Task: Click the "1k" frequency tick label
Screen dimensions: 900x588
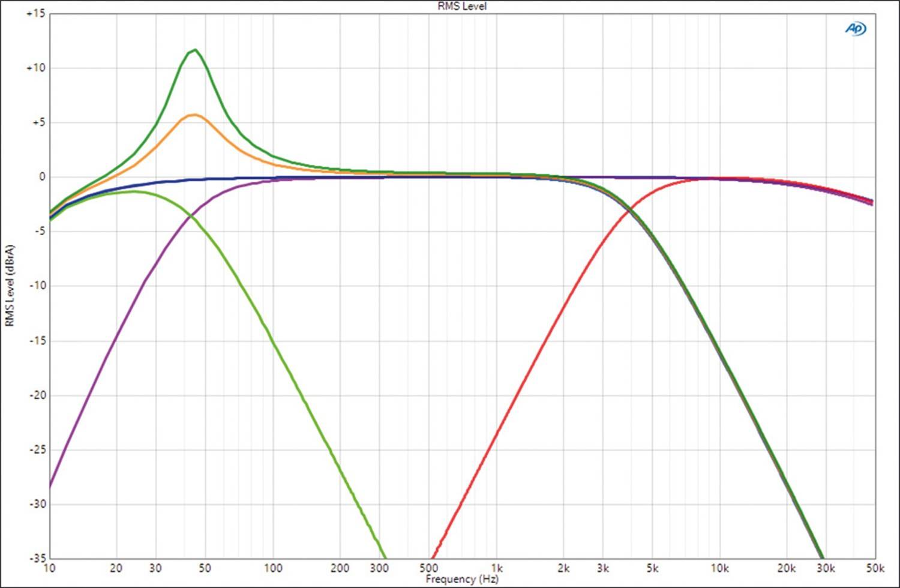Action: [x=497, y=568]
